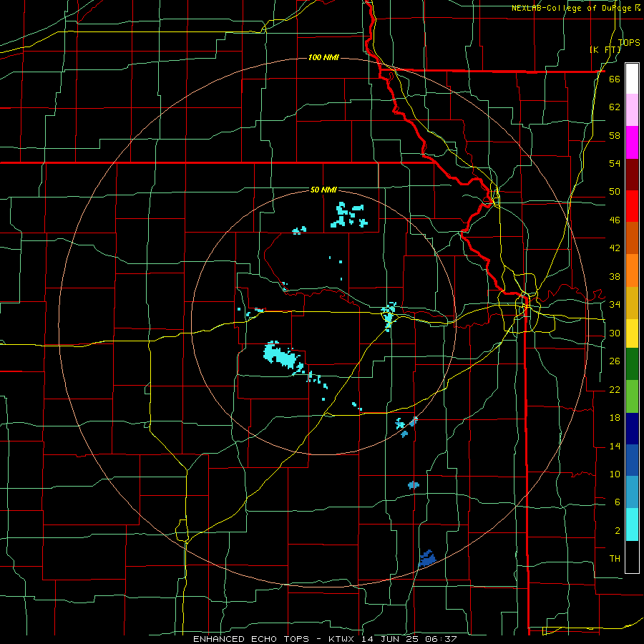Click the "66" legend value
Image resolution: width=644 pixels, height=644 pixels.
(x=615, y=79)
